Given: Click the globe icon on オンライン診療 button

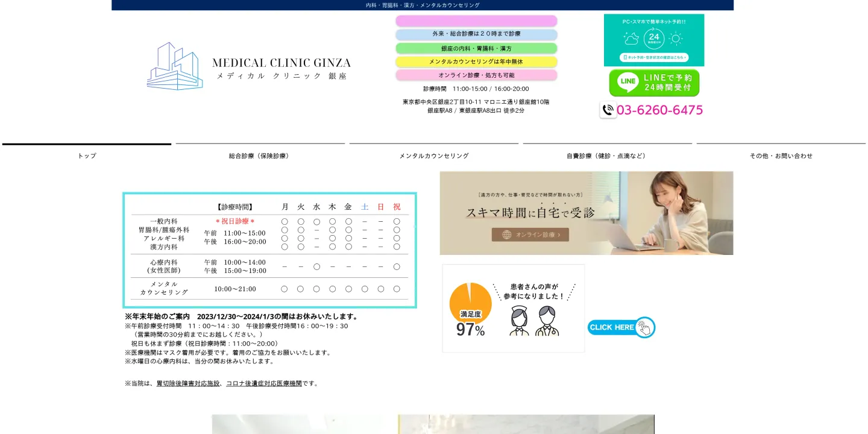Looking at the screenshot, I should click(x=506, y=235).
